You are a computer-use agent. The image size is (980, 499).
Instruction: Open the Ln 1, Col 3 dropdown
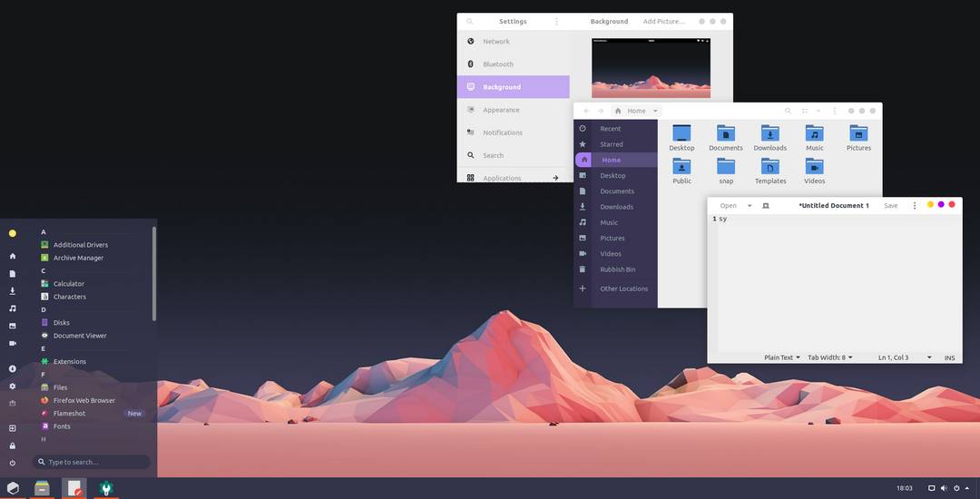point(905,357)
